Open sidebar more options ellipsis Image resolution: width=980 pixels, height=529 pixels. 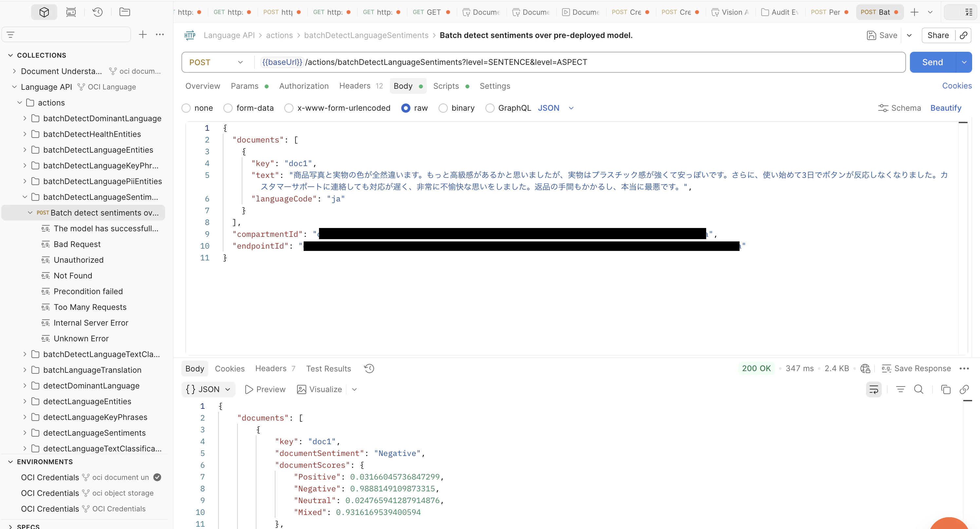point(160,35)
